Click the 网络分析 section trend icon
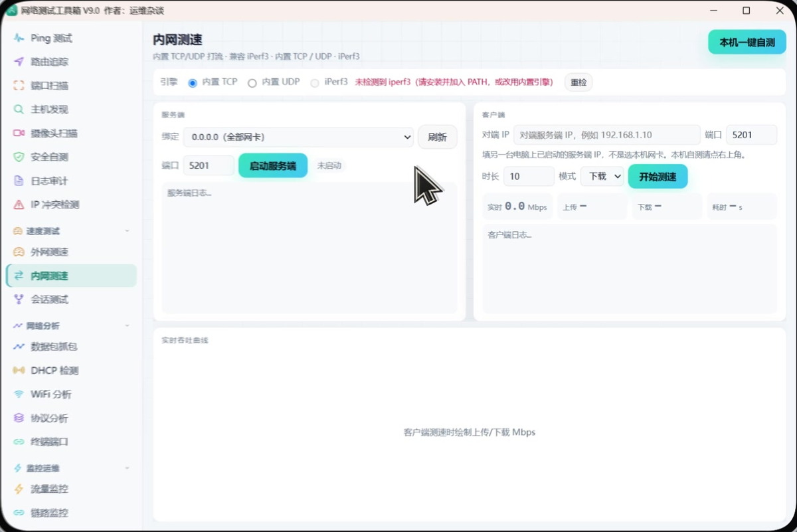Screen dimensions: 797x532 [17, 326]
